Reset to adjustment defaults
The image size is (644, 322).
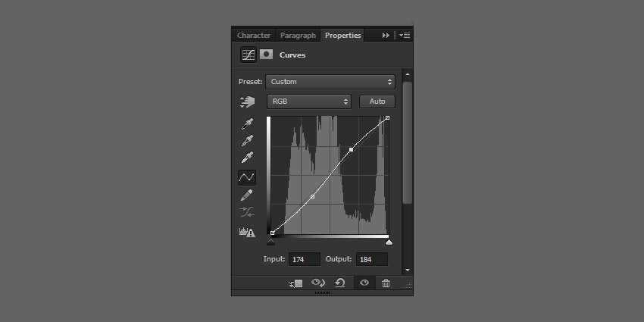(340, 283)
